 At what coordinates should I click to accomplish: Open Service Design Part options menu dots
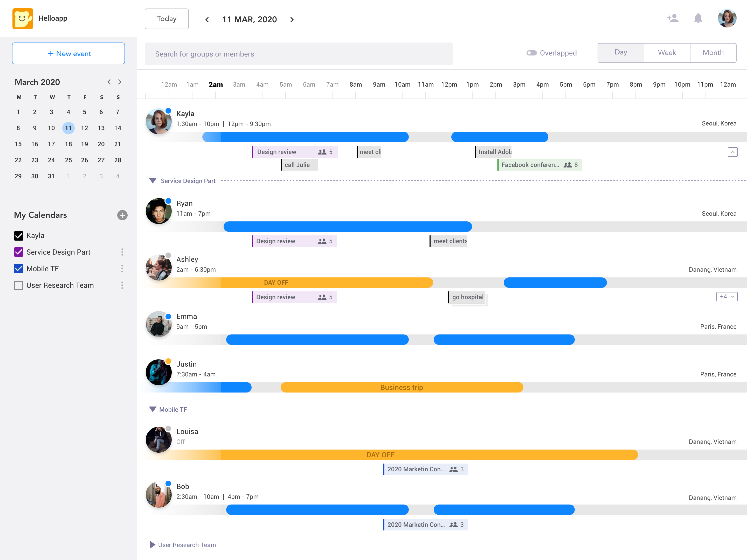tap(122, 252)
